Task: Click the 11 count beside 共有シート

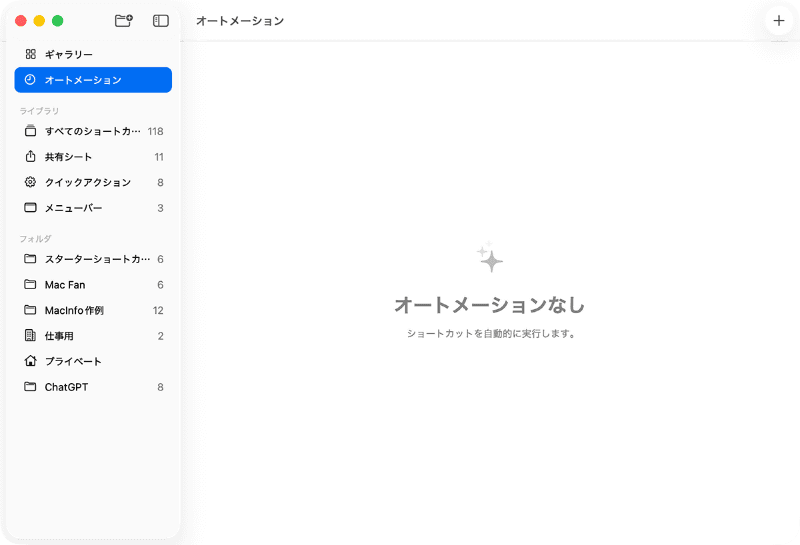Action: click(x=159, y=157)
